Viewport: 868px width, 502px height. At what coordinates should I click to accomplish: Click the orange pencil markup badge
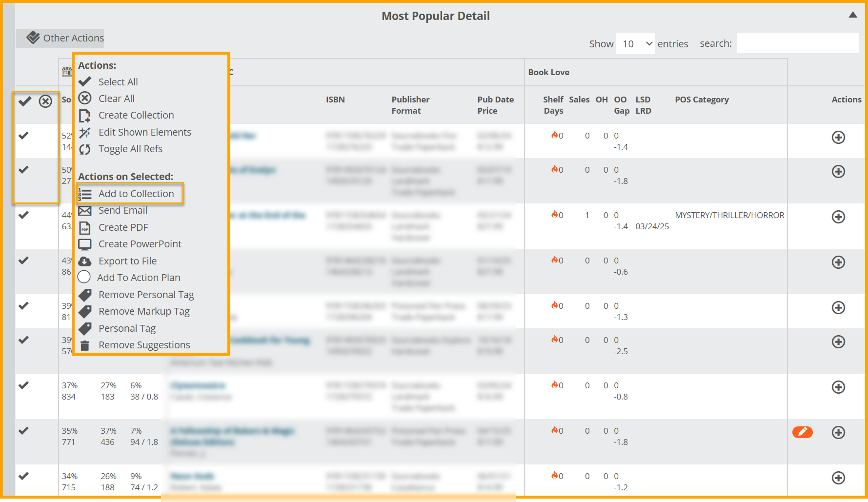802,432
